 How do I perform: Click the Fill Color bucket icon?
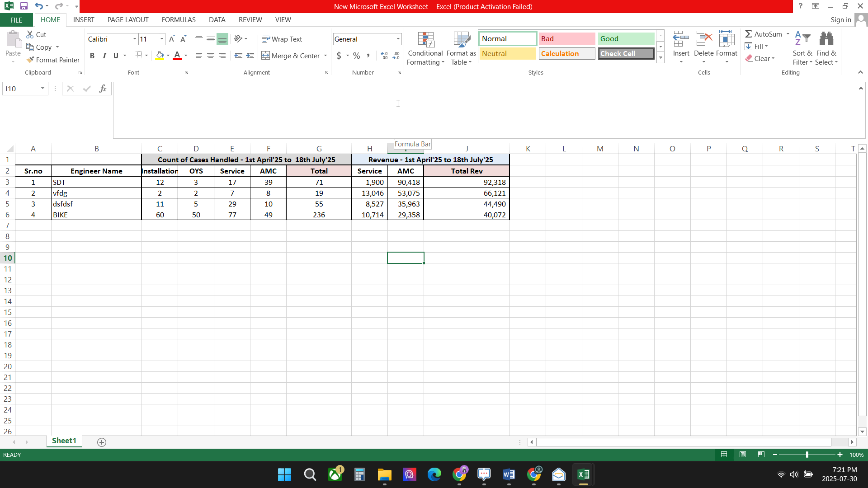click(x=160, y=56)
